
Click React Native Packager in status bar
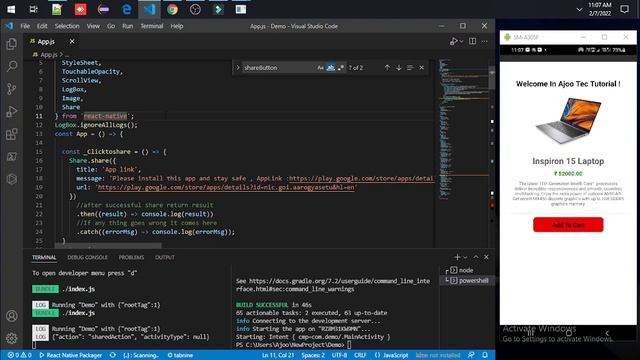tap(70, 355)
